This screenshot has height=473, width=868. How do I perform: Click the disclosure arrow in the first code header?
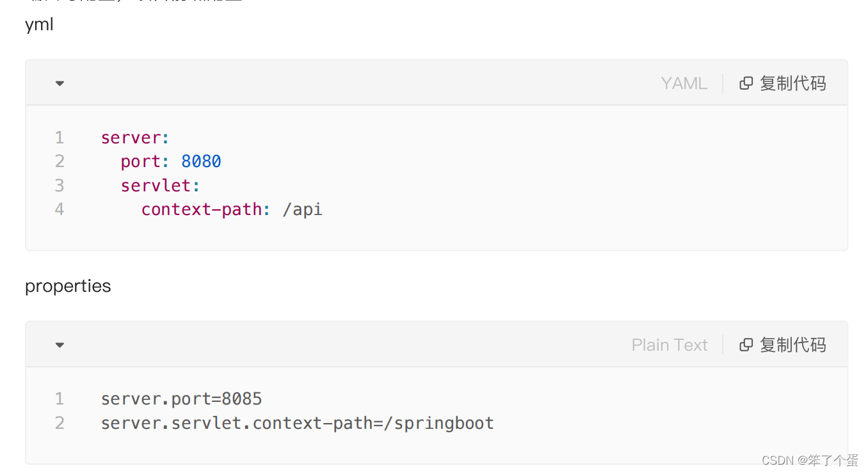point(59,83)
